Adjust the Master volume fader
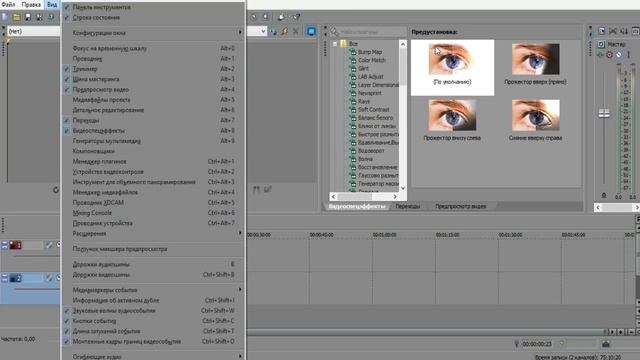The image size is (640, 360). click(x=604, y=113)
